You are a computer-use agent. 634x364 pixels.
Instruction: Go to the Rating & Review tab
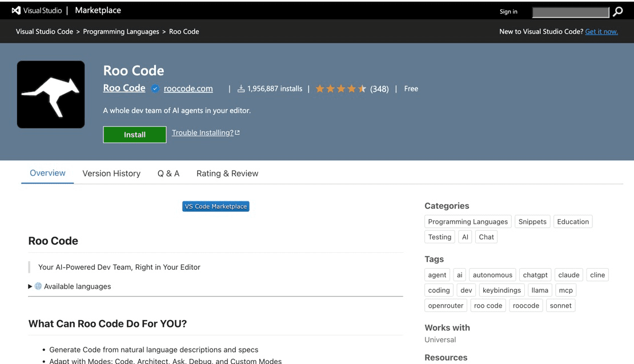click(x=227, y=173)
